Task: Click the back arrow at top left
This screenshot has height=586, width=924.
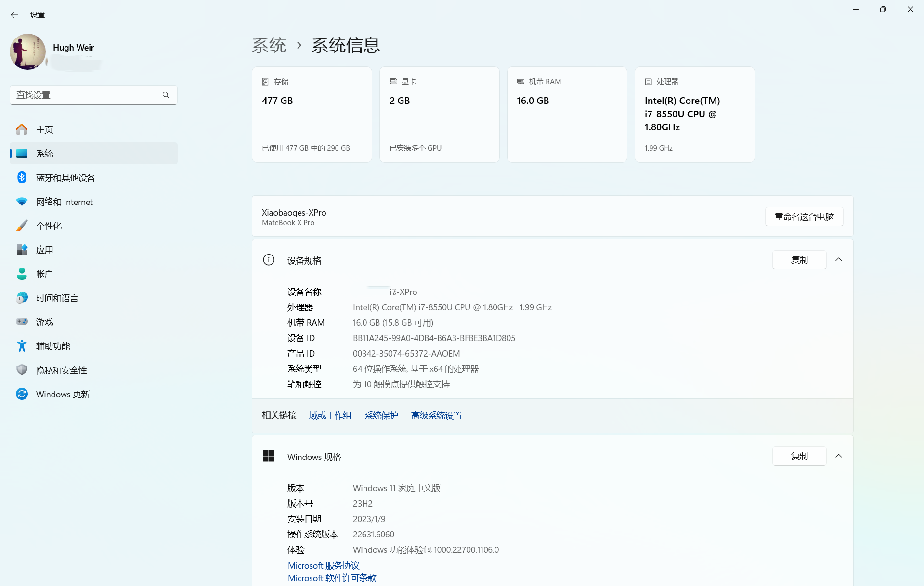Action: [x=14, y=15]
